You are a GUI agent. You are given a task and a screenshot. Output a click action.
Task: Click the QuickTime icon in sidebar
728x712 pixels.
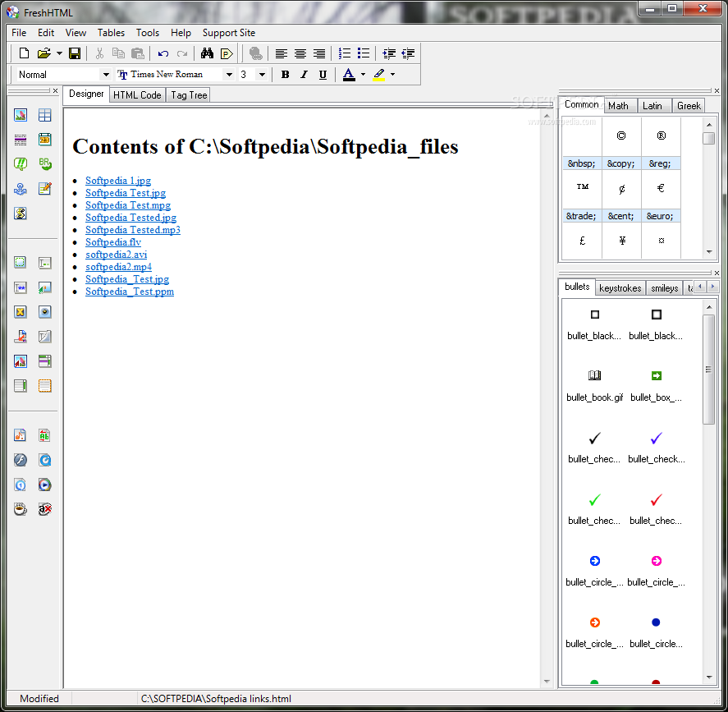(x=44, y=460)
